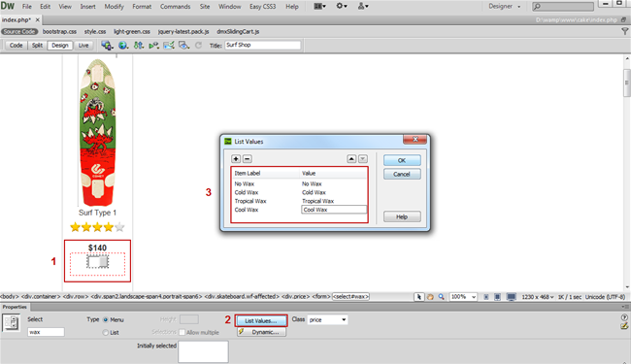This screenshot has width=631, height=364.
Task: Move the list item up with the arrow
Action: 351,159
